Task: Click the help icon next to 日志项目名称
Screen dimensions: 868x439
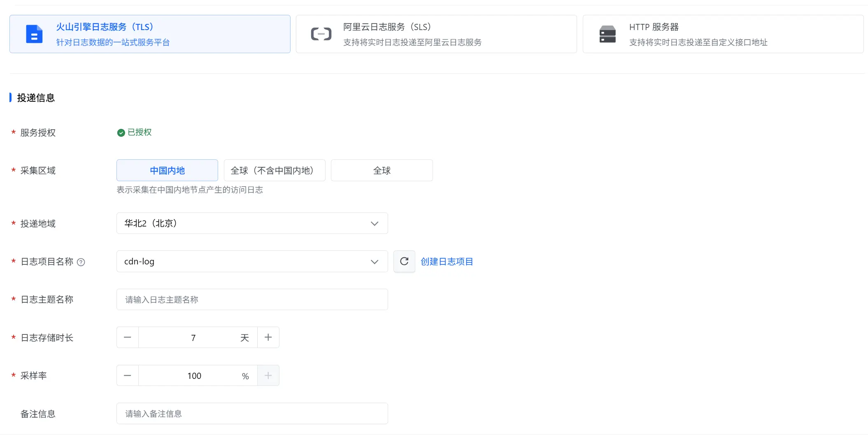Action: coord(81,262)
